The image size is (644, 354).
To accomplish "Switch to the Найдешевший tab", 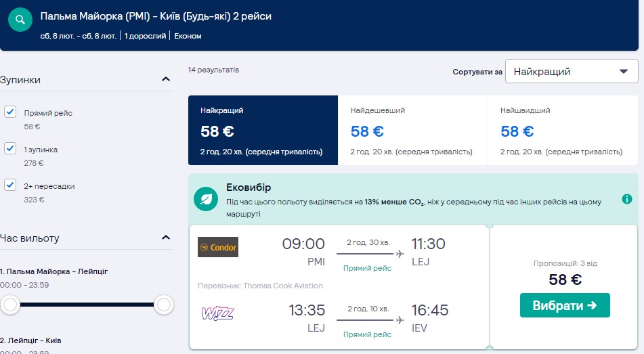I will click(x=412, y=130).
